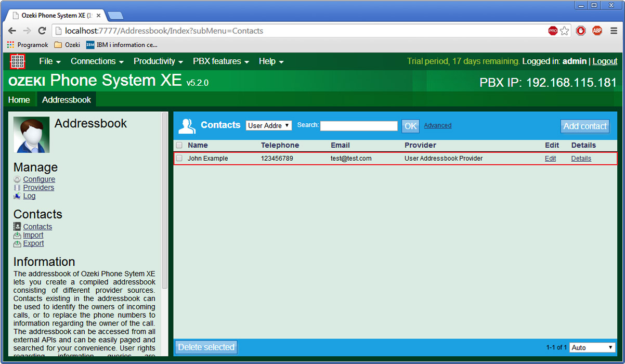Click gear icon beside Configure
The height and width of the screenshot is (364, 625).
(x=18, y=179)
